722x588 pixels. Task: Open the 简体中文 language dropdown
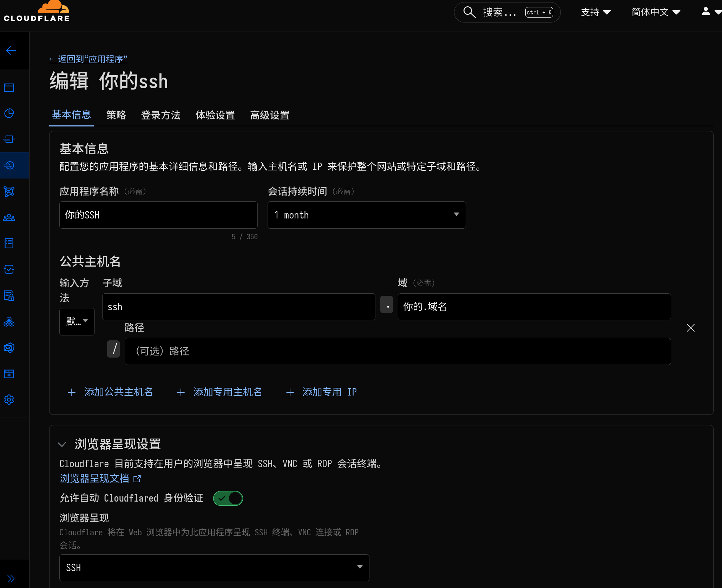655,12
